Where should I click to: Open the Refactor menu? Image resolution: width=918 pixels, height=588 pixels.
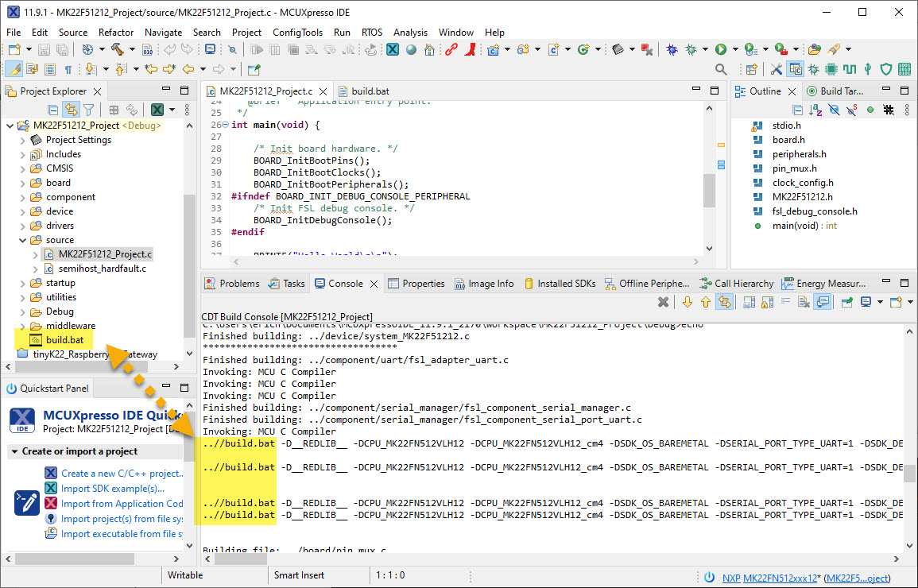(116, 32)
